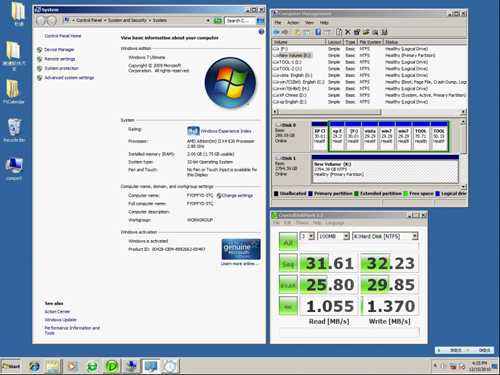Open Help menu in Computer Management
Image resolution: width=500 pixels, height=375 pixels.
[324, 23]
